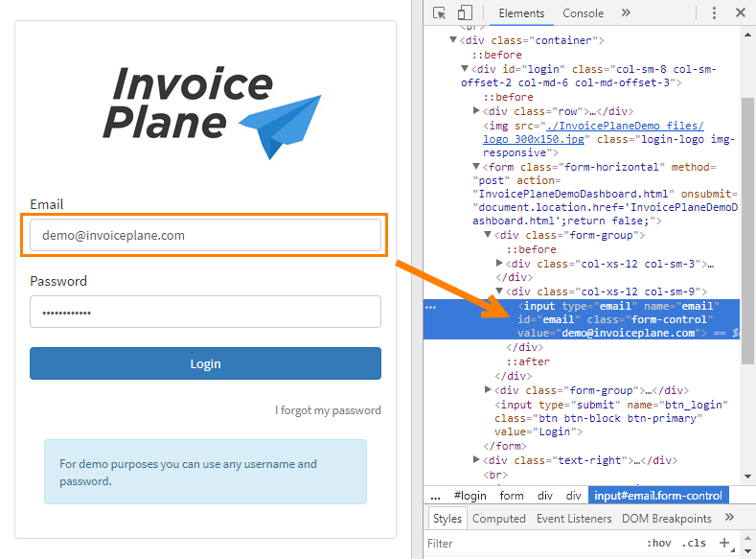
Task: Open the Event Listeners sub-tab
Action: (x=574, y=519)
